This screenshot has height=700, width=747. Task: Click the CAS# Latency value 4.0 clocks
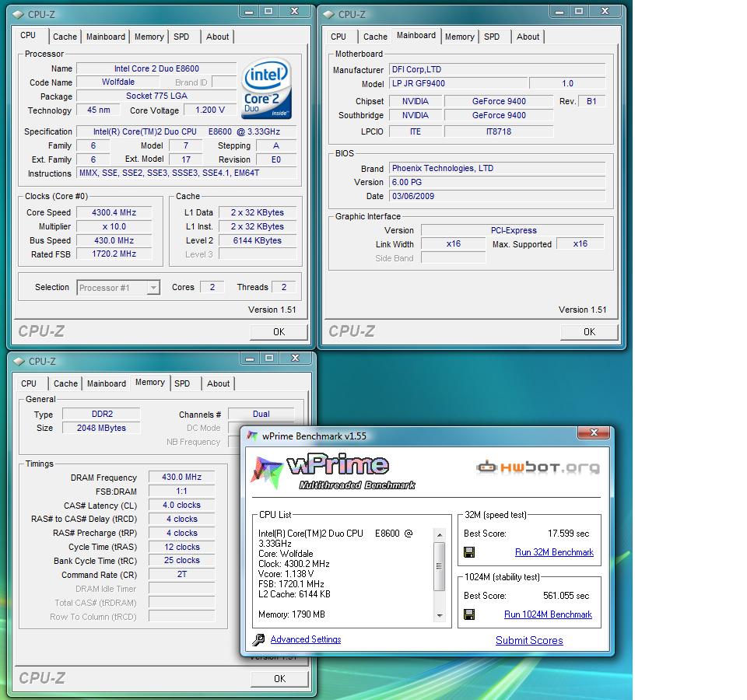point(181,506)
